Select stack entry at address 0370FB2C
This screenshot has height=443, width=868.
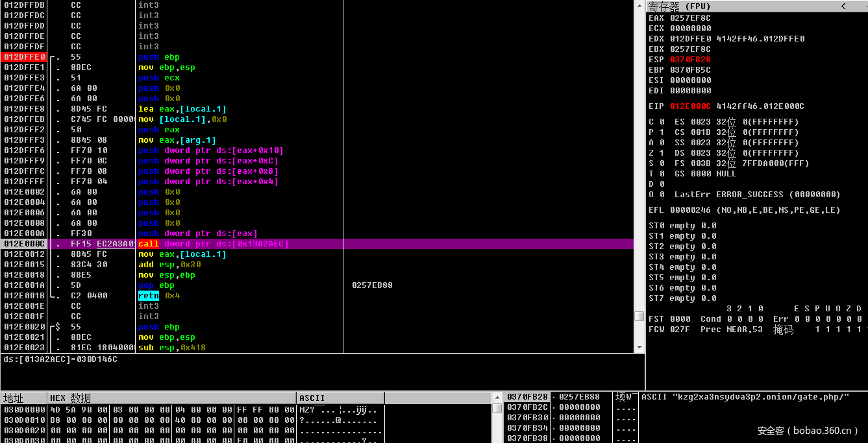(527, 407)
